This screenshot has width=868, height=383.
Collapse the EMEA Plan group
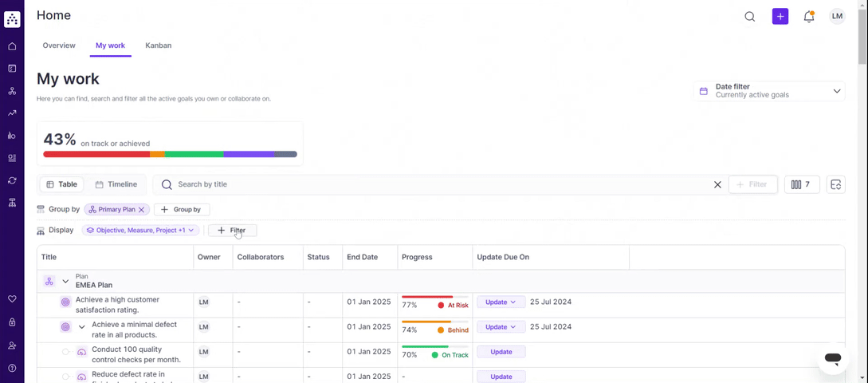pos(65,282)
